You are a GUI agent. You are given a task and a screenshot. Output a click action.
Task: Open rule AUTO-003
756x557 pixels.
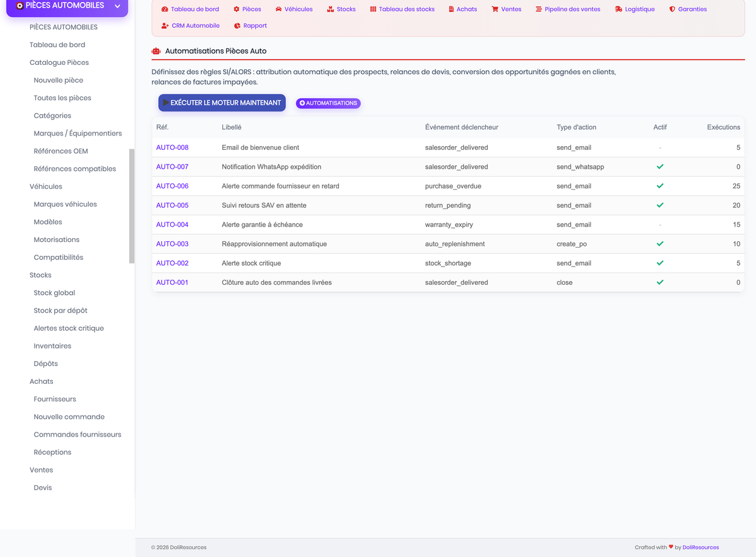coord(172,244)
